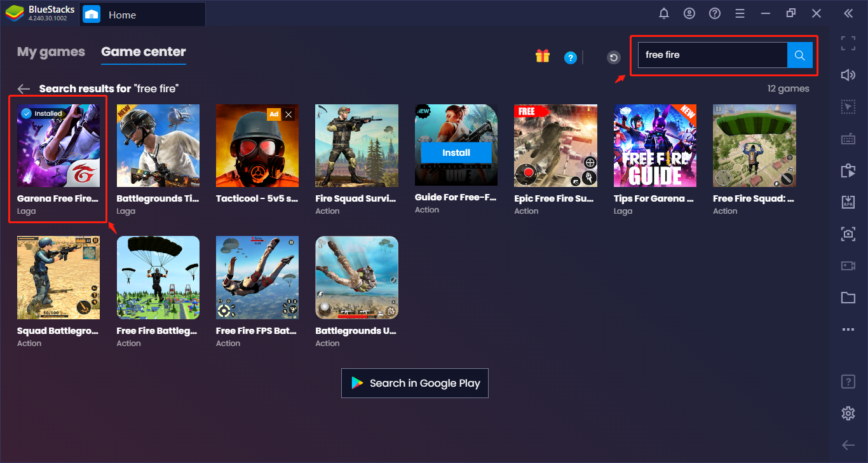This screenshot has width=868, height=463.
Task: Open the notifications bell icon
Action: 664,13
